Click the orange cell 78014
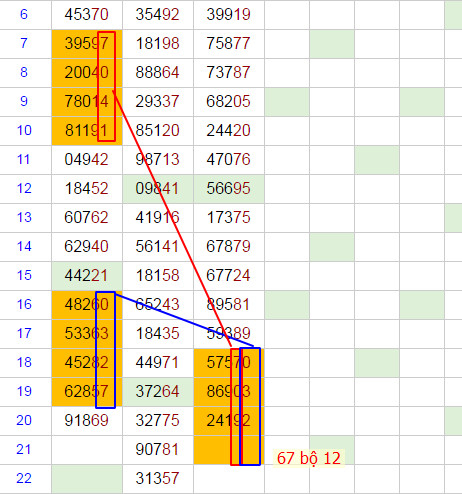Screen dimensions: 462x494 point(87,102)
